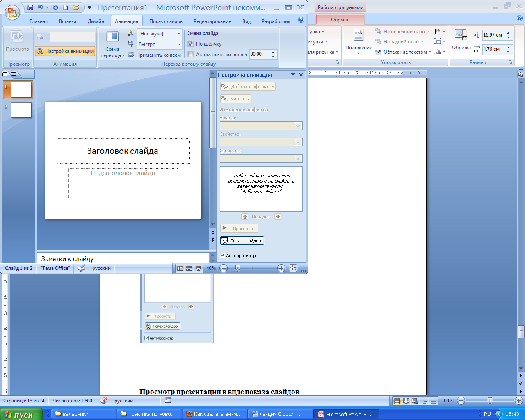The image size is (525, 420).
Task: Open the Вставка tab
Action: (68, 21)
